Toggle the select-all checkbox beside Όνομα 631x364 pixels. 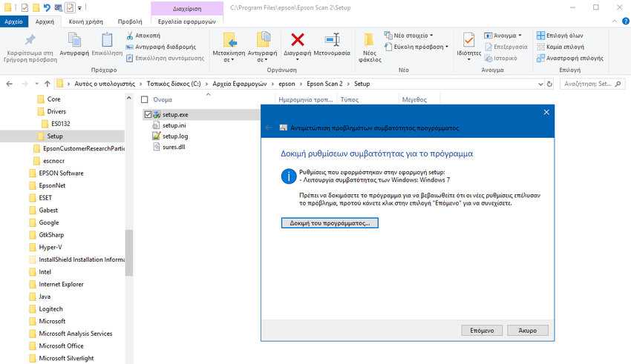click(145, 99)
